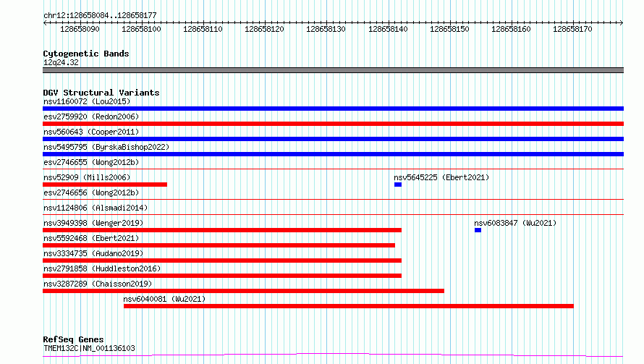This screenshot has height=364, width=644.
Task: Click the nsv52909 (Mills2006) label
Action: pyautogui.click(x=87, y=177)
